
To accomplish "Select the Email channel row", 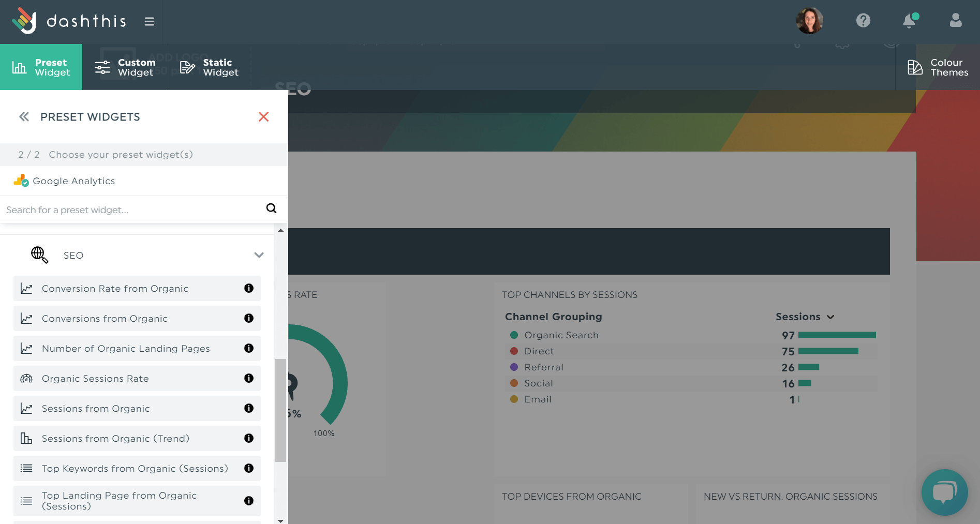I will tap(691, 399).
